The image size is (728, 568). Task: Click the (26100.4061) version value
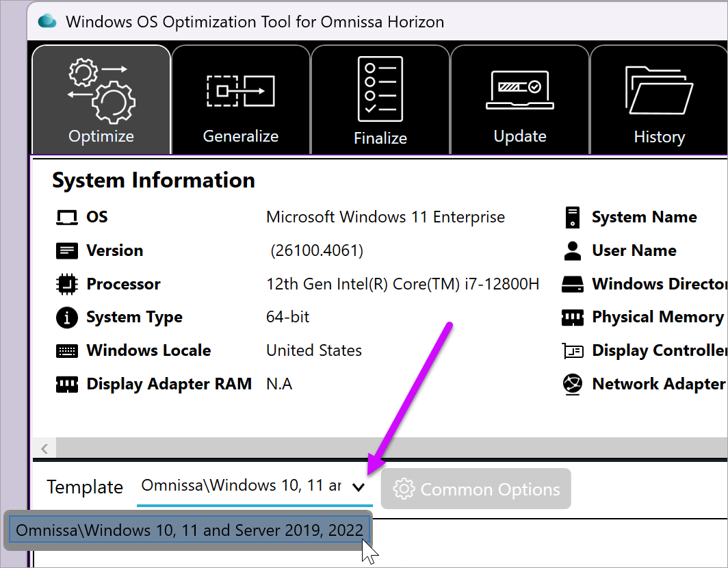pyautogui.click(x=317, y=250)
